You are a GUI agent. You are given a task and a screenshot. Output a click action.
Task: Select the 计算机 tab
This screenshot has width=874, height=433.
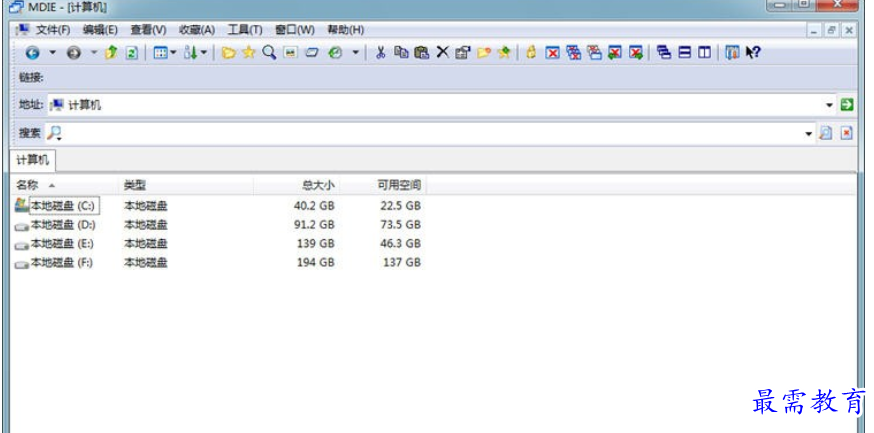33,161
